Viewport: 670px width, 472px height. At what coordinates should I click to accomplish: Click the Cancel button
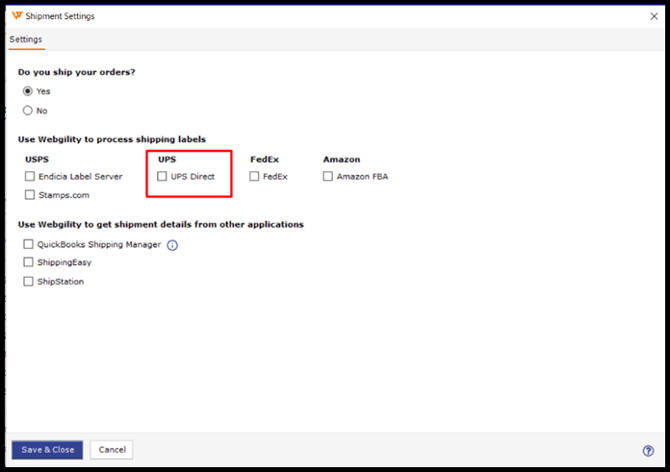pyautogui.click(x=112, y=450)
